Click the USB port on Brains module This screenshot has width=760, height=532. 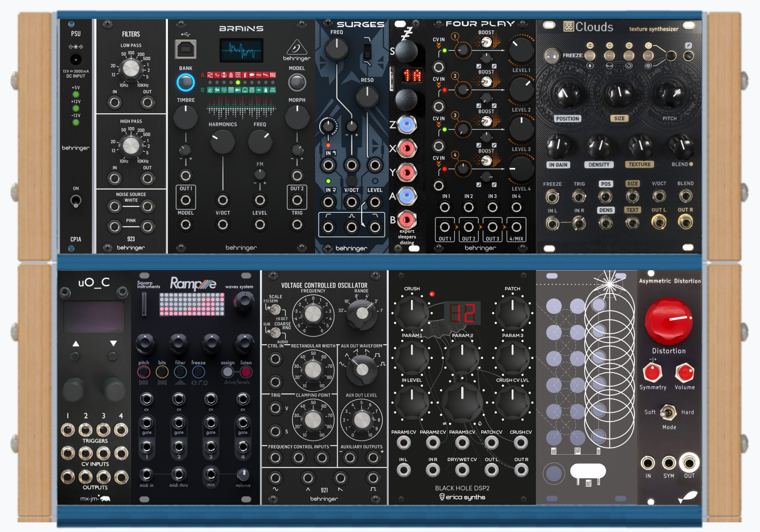pos(186,49)
